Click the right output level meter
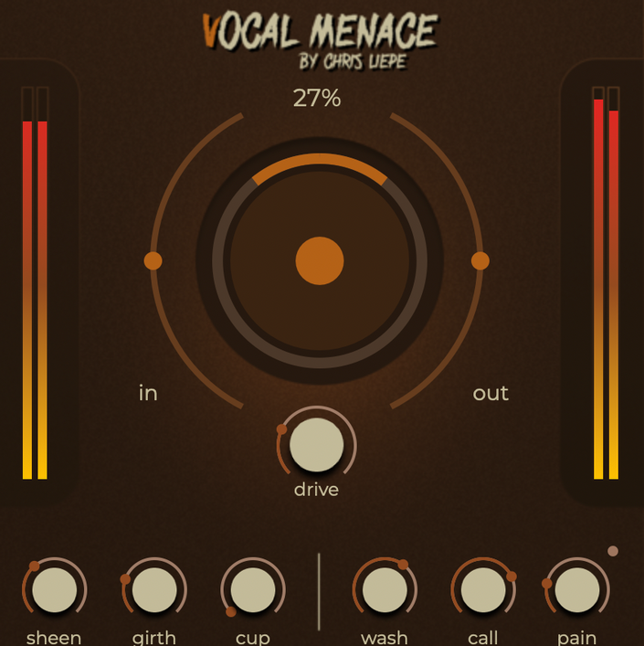 (606, 283)
